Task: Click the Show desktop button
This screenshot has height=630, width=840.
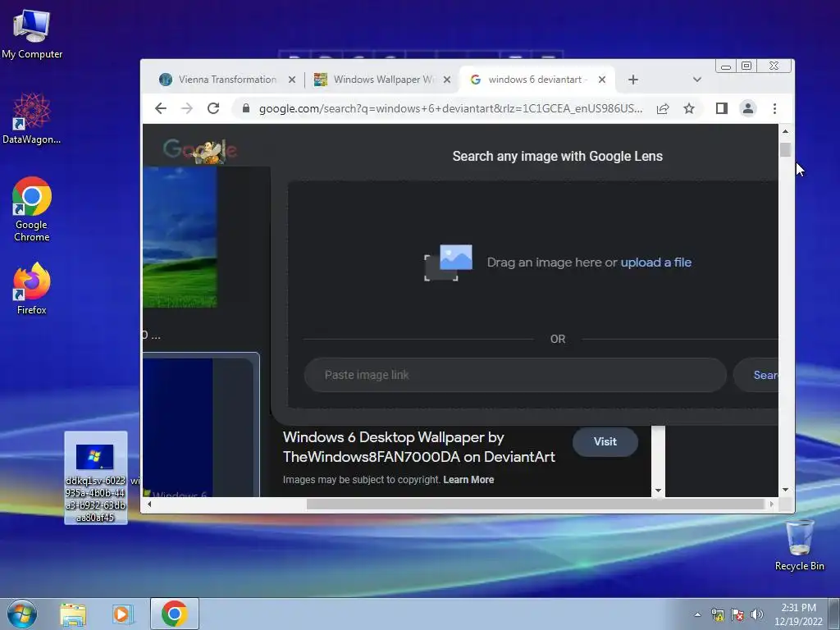Action: 834,614
